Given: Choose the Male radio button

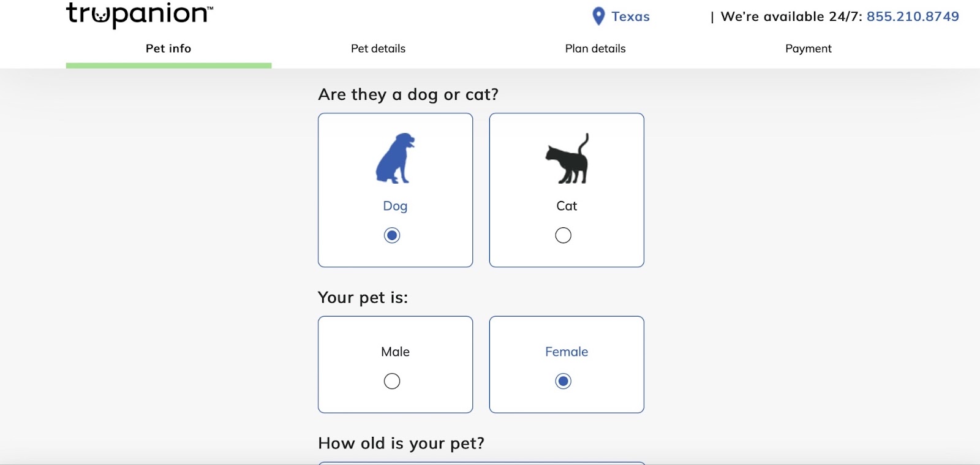Looking at the screenshot, I should (392, 381).
